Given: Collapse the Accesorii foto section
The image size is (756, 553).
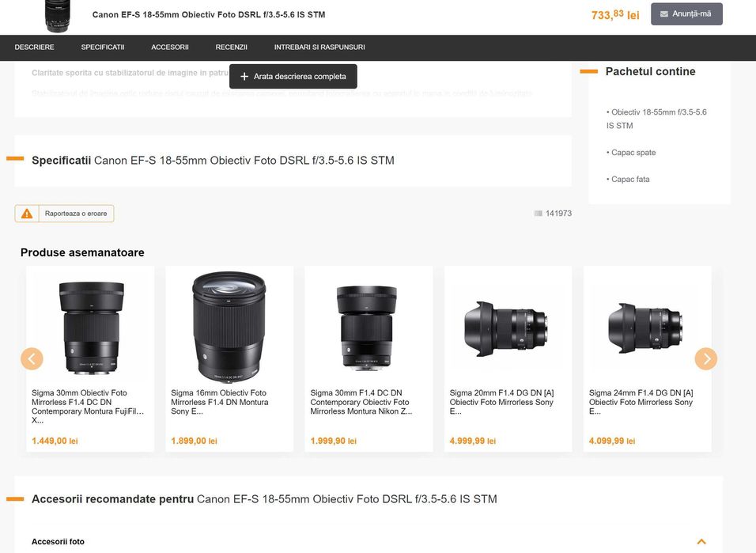Looking at the screenshot, I should coord(701,541).
